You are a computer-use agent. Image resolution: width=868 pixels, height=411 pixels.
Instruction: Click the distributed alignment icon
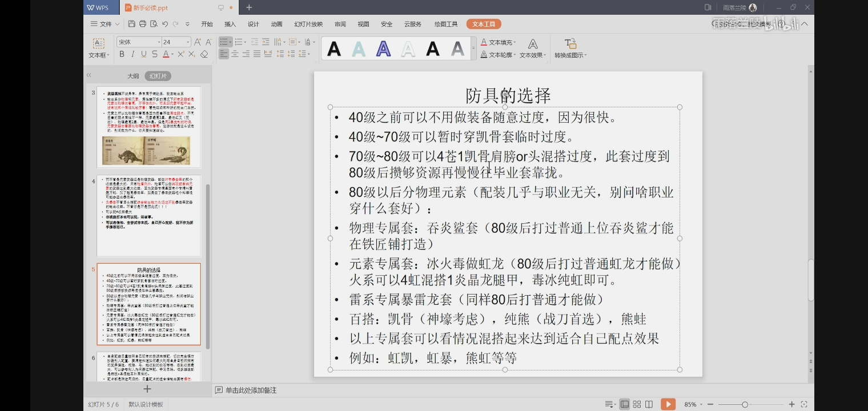268,54
